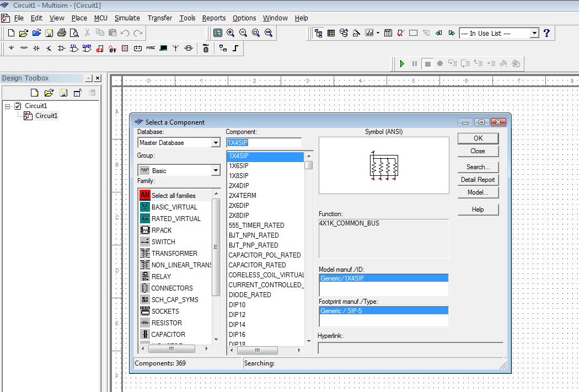Open the Simulate menu
Viewport: 579px width, 392px height.
(127, 18)
